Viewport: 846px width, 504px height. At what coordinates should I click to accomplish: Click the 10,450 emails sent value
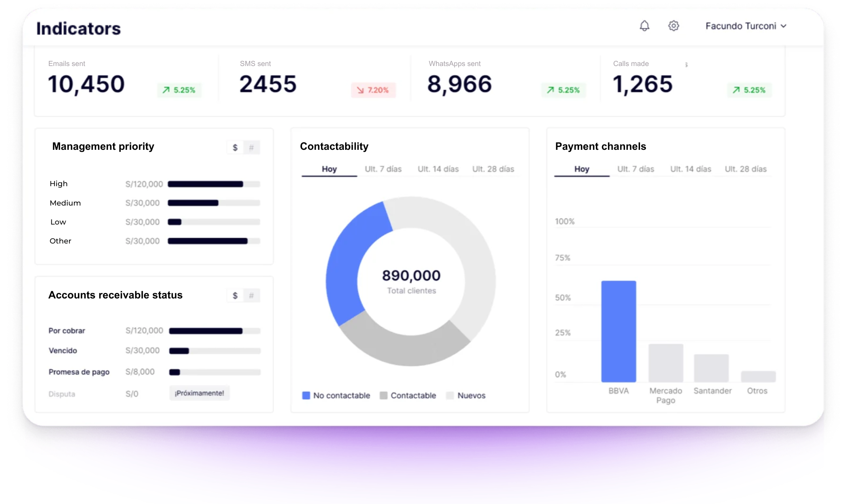pyautogui.click(x=86, y=84)
